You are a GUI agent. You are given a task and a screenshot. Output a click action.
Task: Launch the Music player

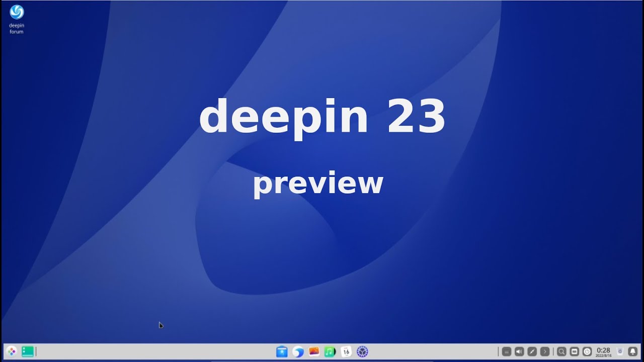[x=330, y=351]
